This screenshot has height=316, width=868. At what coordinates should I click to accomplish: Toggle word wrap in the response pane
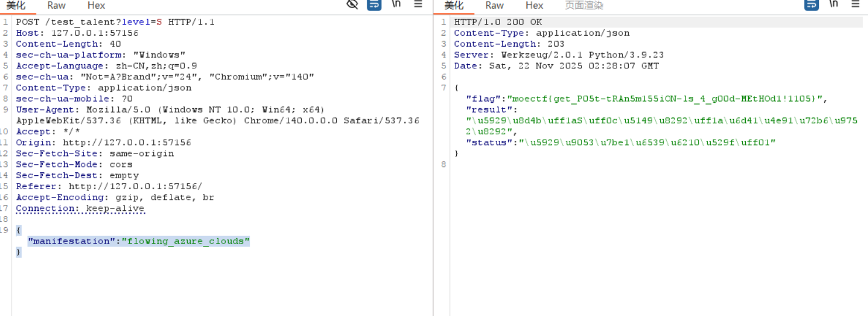tap(811, 5)
